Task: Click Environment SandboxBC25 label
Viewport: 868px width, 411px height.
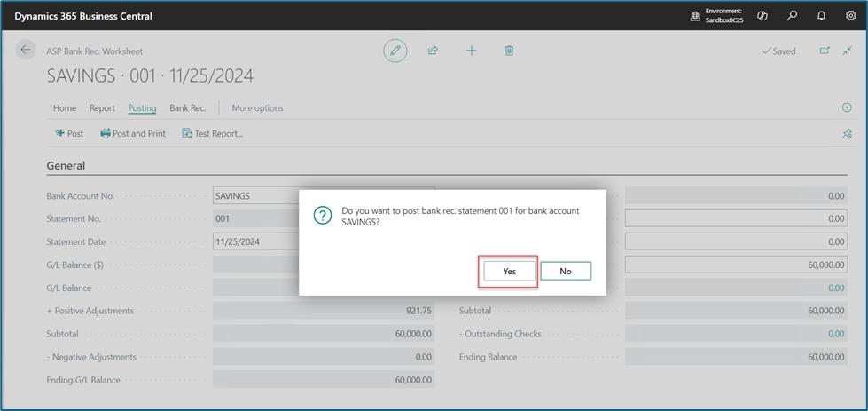Action: [724, 15]
